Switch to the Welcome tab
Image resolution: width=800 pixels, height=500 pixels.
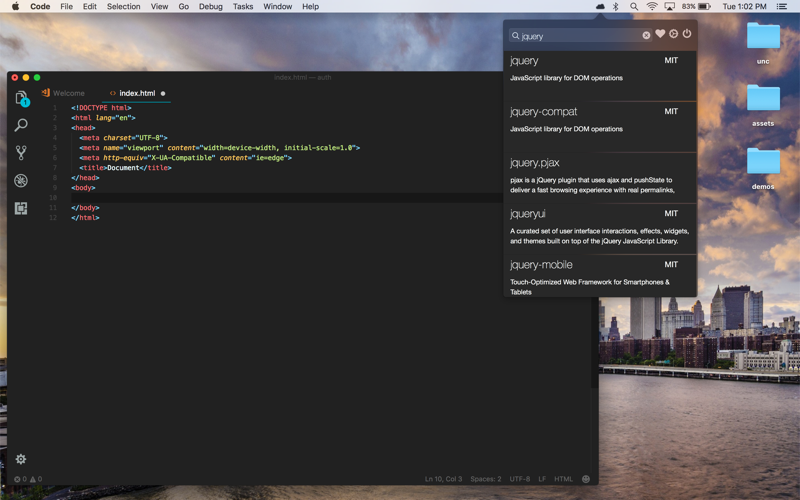(x=68, y=93)
